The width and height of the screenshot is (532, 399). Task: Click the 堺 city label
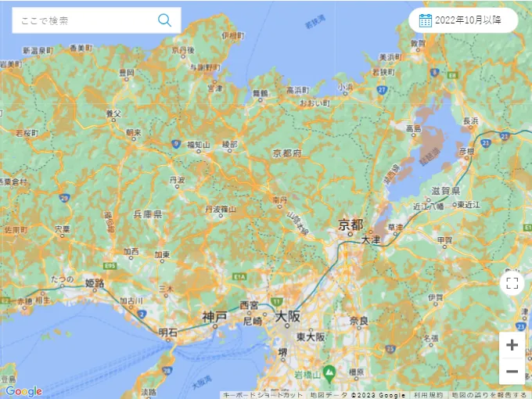[x=282, y=353]
